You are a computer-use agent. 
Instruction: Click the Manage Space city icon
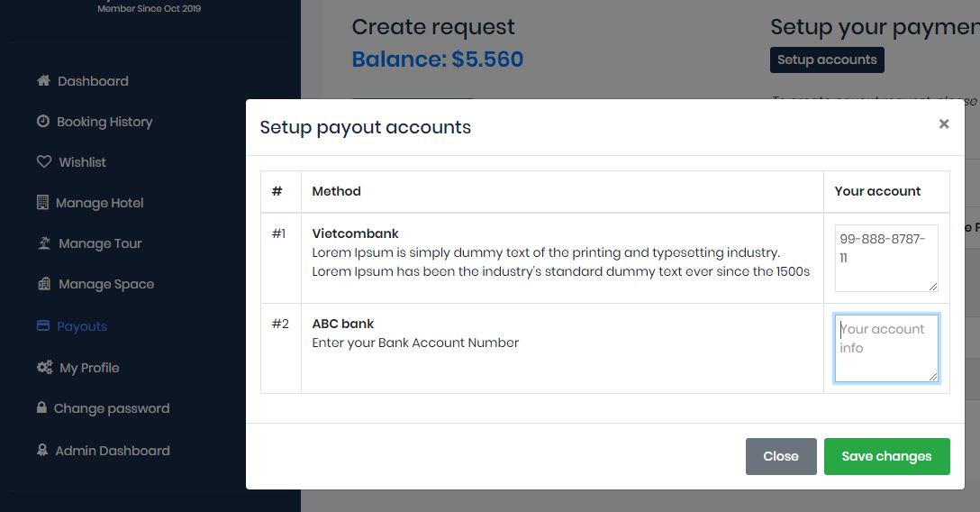pos(43,284)
